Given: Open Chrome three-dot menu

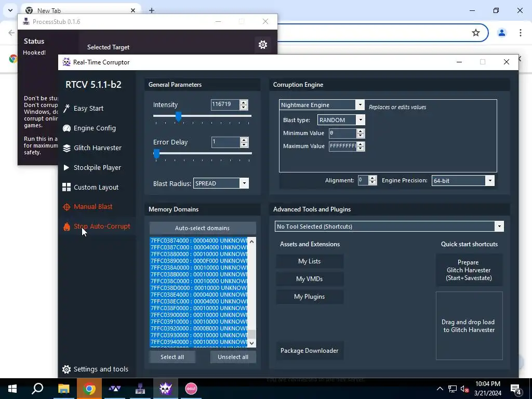Looking at the screenshot, I should [x=520, y=33].
